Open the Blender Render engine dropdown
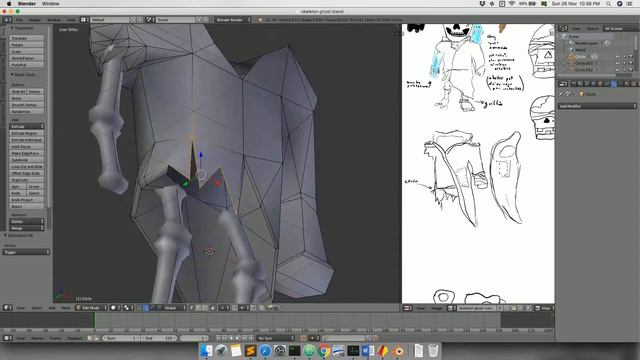Image resolution: width=640 pixels, height=360 pixels. [x=232, y=20]
